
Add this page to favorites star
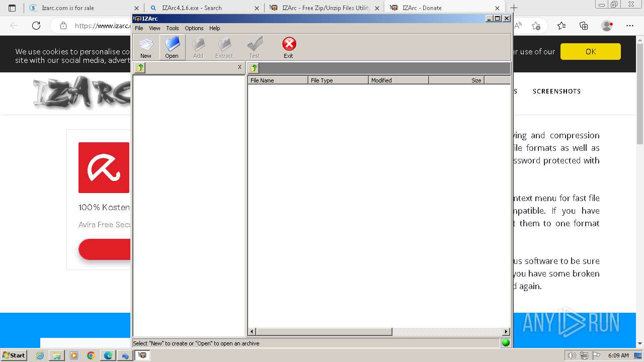tap(536, 26)
